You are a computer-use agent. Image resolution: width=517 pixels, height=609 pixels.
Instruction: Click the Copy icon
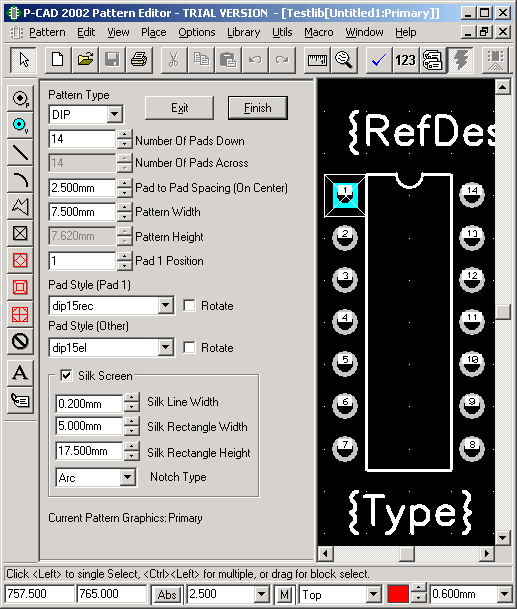point(201,60)
